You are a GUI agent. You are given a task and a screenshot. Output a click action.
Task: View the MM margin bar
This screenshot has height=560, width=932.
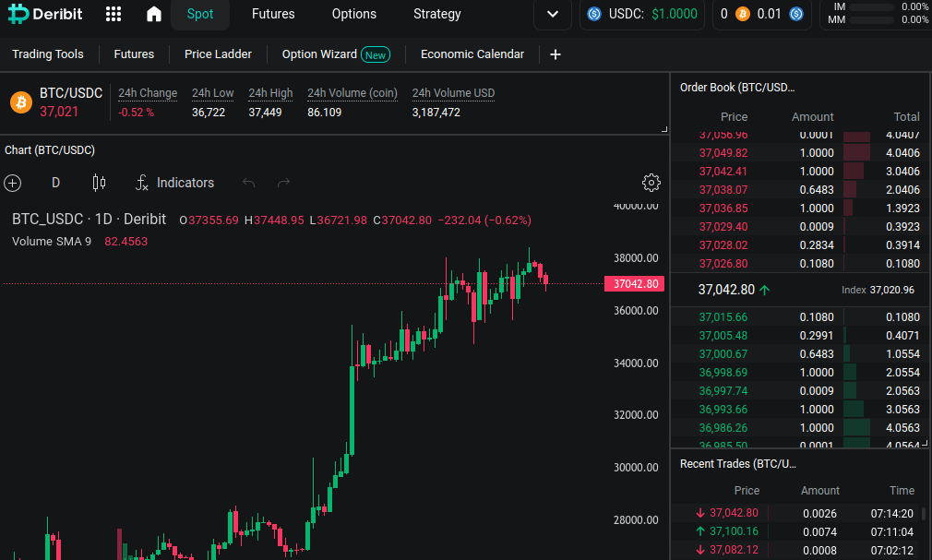tap(869, 20)
